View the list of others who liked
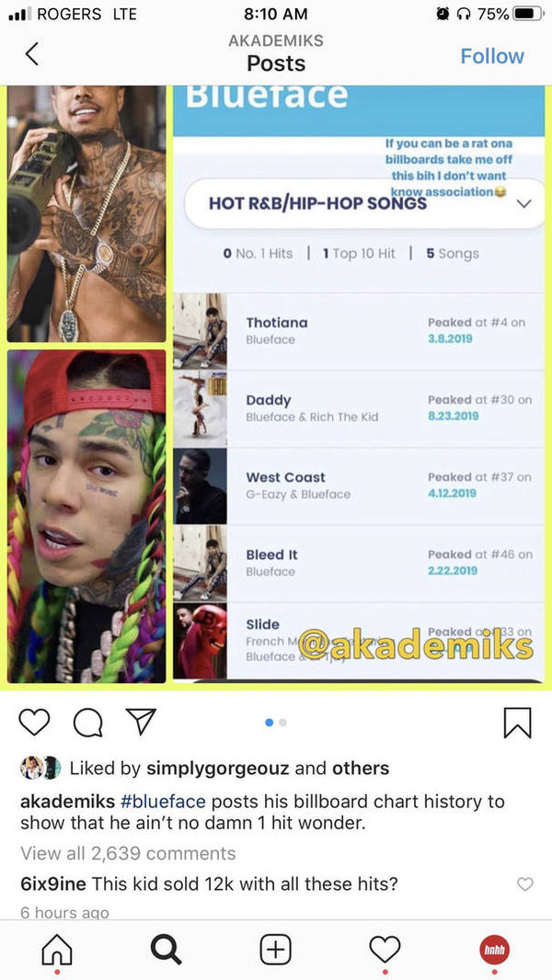 (x=360, y=769)
